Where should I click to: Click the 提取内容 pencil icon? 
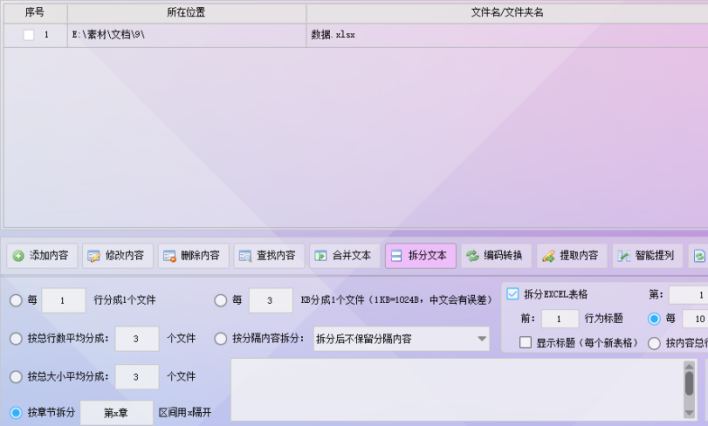[548, 256]
